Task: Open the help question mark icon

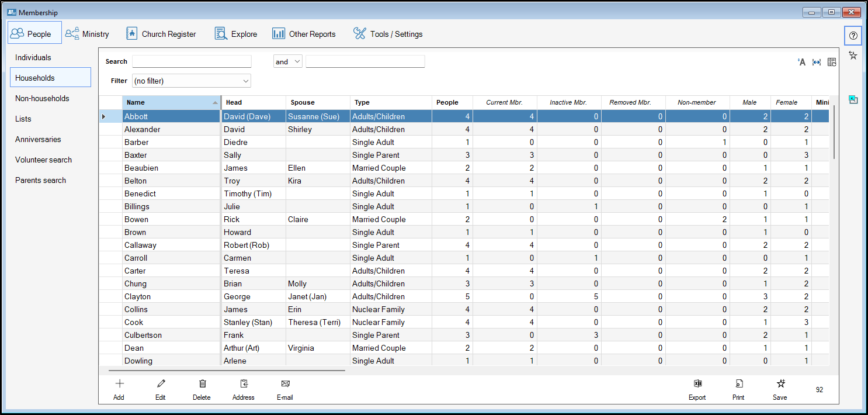Action: [x=853, y=36]
